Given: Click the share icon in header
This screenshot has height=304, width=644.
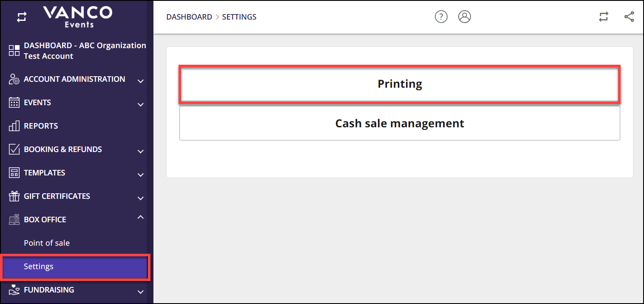Looking at the screenshot, I should coord(629,17).
